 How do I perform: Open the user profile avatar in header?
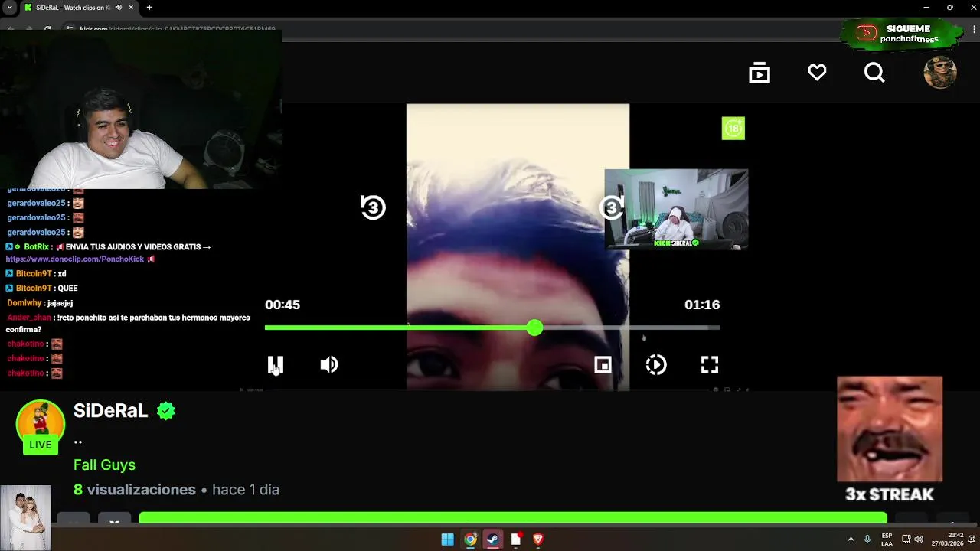pos(940,73)
